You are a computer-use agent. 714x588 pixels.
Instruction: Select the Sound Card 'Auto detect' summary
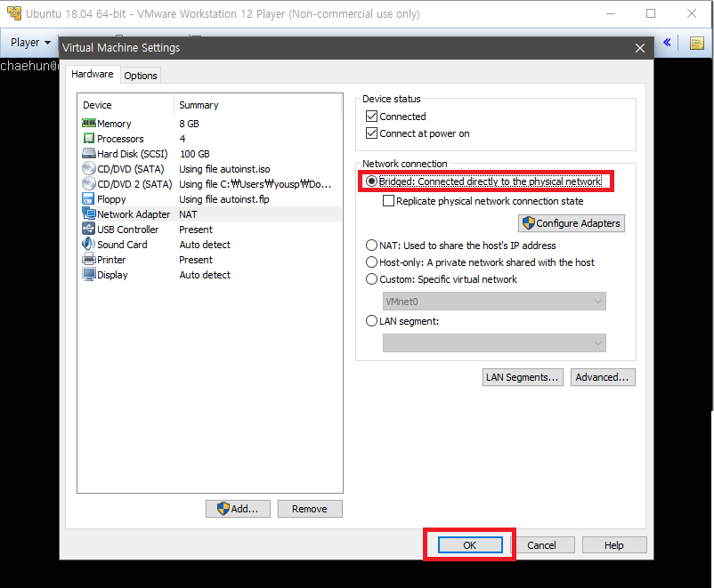click(205, 245)
